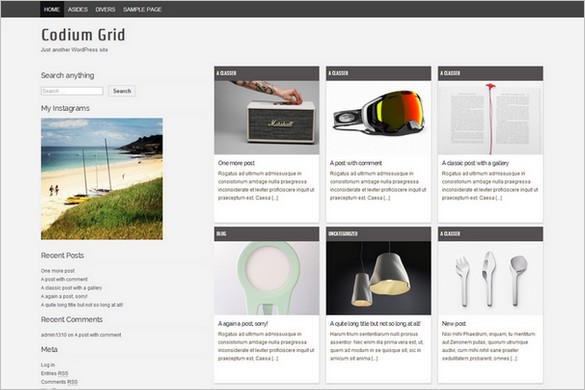Viewport: 585px width, 390px height.
Task: Click BLOG category label on mint object post
Action: pos(221,234)
